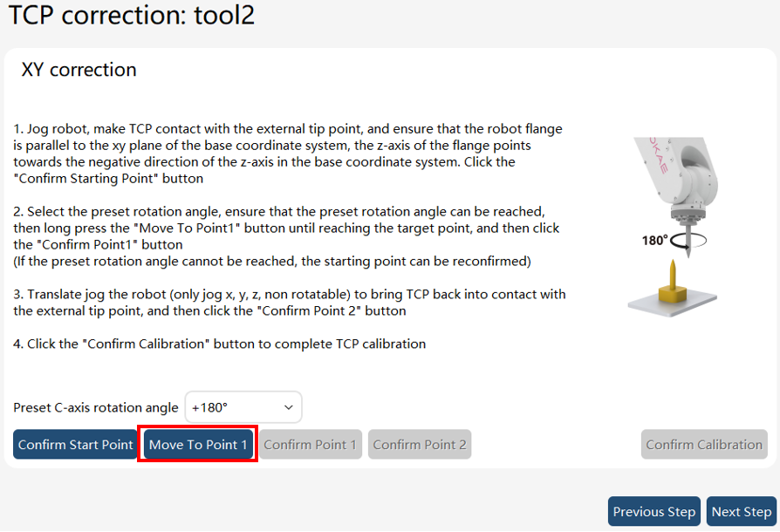
Task: Click the 180° circular rotation arrow symbol
Action: pyautogui.click(x=688, y=241)
